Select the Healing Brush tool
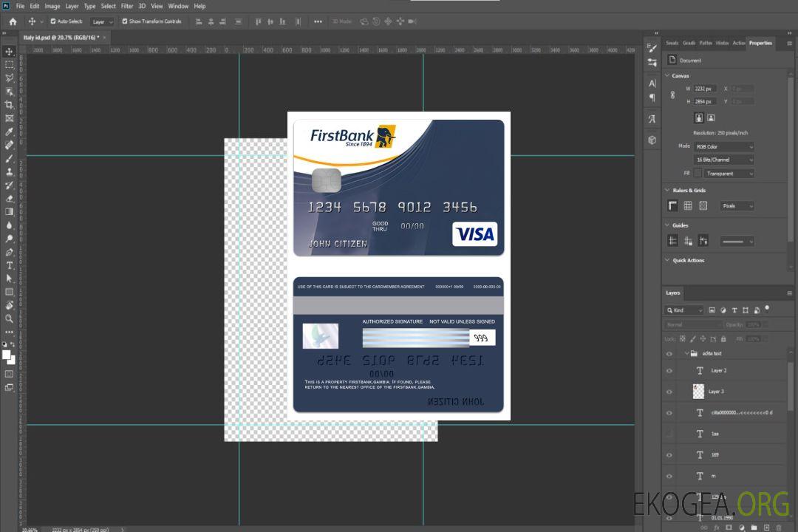The width and height of the screenshot is (798, 532). point(9,145)
